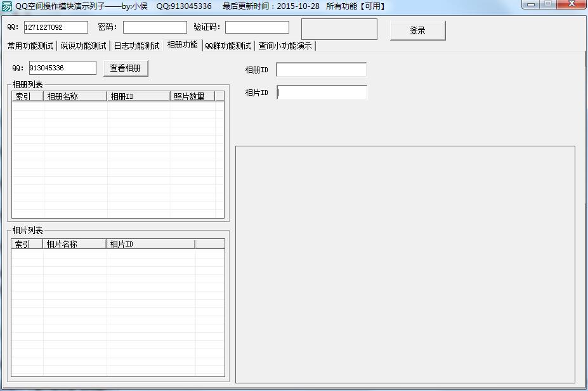588x391 pixels.
Task: Click the 相册ID column header
Action: 138,96
